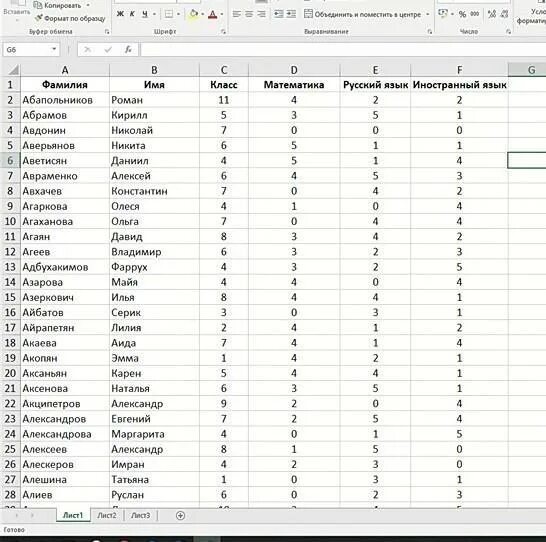Switch to sheet tab Лист1
Image resolution: width=546 pixels, height=542 pixels.
point(73,515)
